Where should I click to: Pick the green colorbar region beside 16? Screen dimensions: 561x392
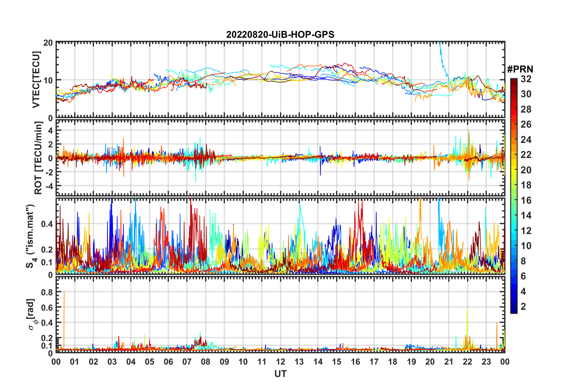(x=514, y=200)
